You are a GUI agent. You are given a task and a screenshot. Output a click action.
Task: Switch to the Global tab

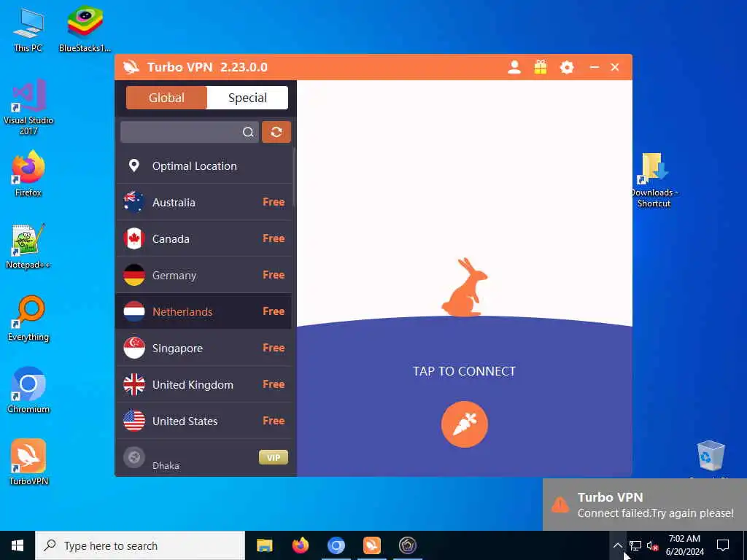[166, 98]
